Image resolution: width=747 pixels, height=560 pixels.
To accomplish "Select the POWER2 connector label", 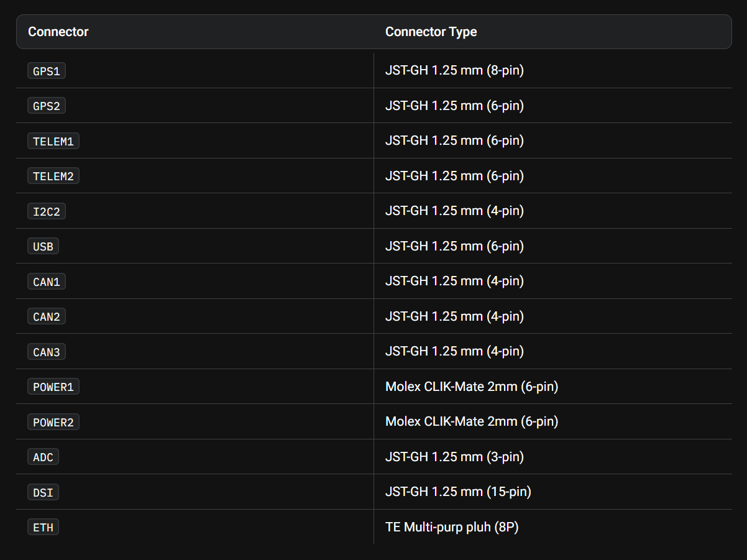I will [x=53, y=422].
